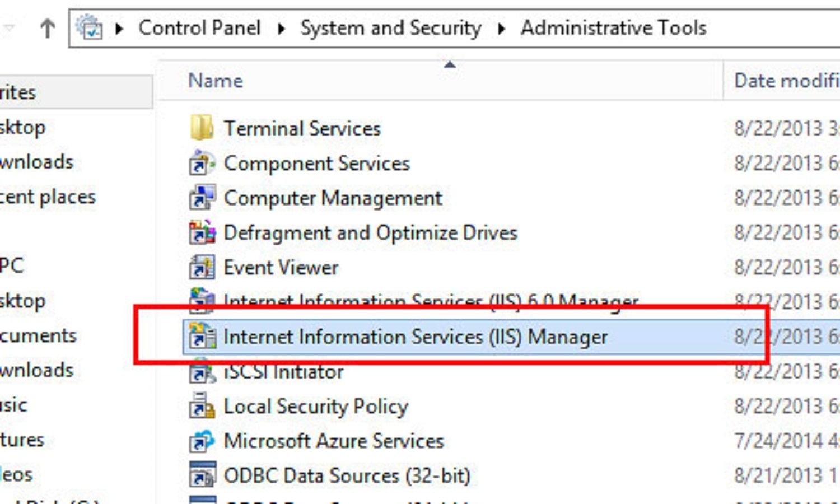Select the Component Services shortcut icon
Viewport: 840px width, 504px height.
[x=202, y=163]
